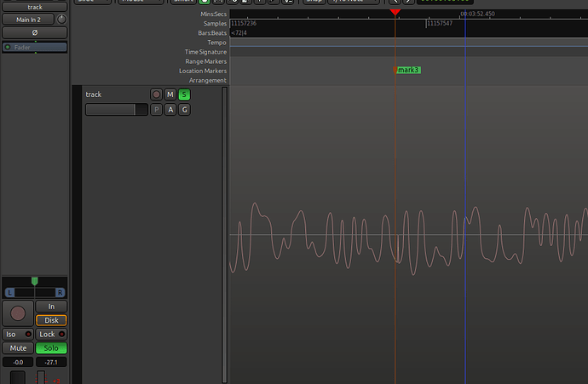Click the group (G) button on the track
Screen dimensions: 588x384
[184, 110]
